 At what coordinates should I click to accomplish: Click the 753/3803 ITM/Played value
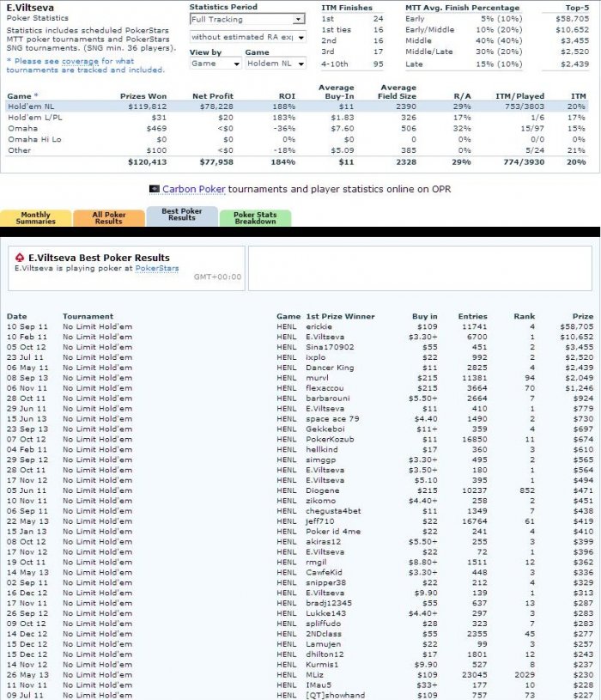click(525, 107)
